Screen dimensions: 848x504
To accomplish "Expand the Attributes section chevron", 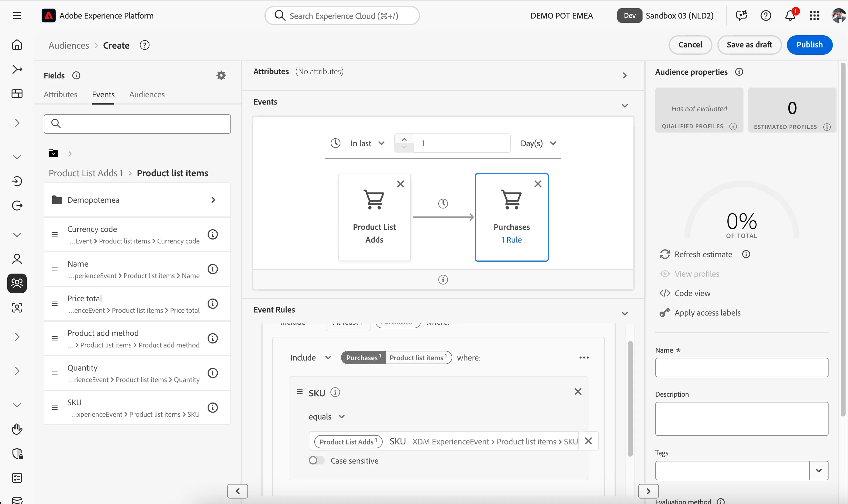I will (x=625, y=75).
